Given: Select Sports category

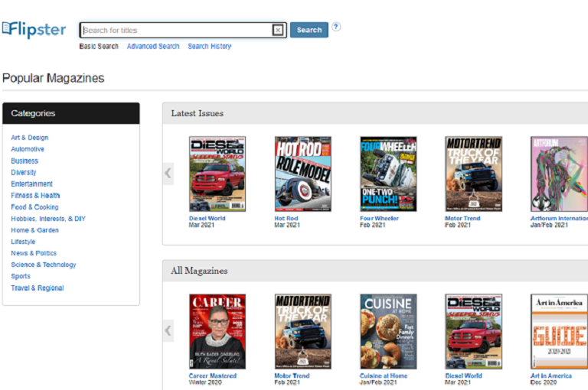Looking at the screenshot, I should (x=21, y=276).
